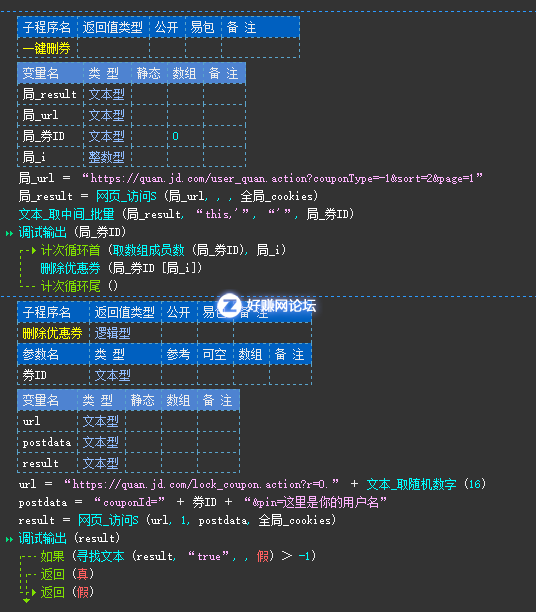Click the 计次循环首 command
The height and width of the screenshot is (612, 536).
click(70, 250)
